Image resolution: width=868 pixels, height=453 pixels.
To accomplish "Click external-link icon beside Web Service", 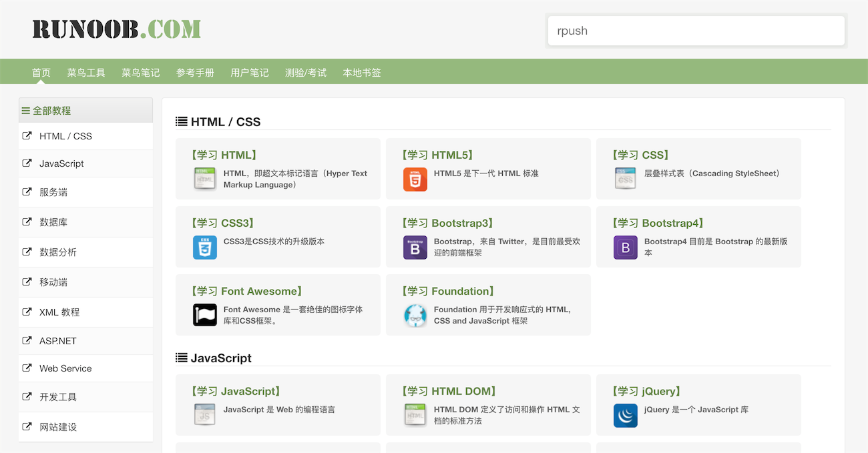I will [x=27, y=368].
